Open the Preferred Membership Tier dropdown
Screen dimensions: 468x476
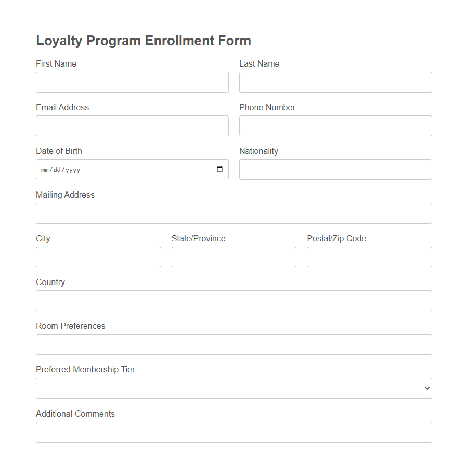(x=233, y=388)
